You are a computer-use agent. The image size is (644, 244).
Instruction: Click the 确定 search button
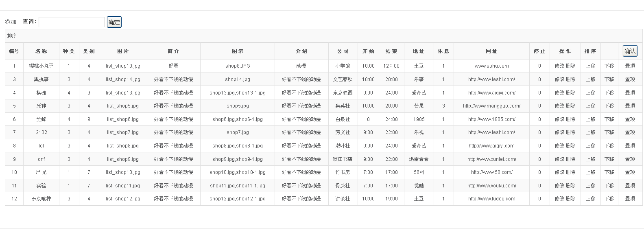pos(114,22)
